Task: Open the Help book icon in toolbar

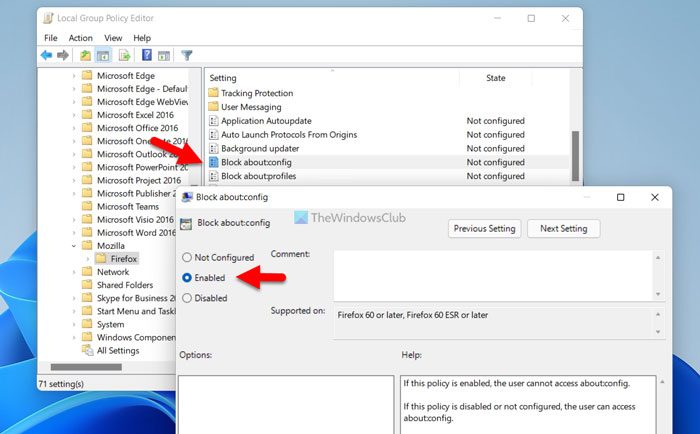Action: [x=146, y=55]
